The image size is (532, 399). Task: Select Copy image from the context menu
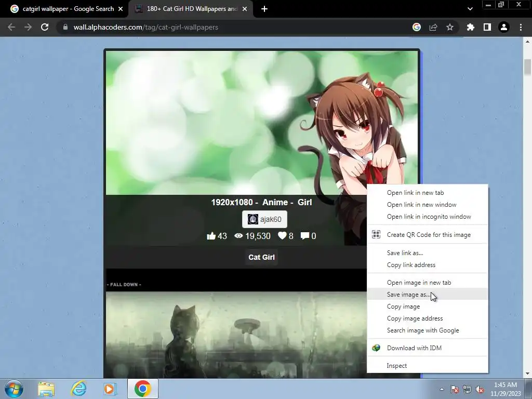coord(428,307)
